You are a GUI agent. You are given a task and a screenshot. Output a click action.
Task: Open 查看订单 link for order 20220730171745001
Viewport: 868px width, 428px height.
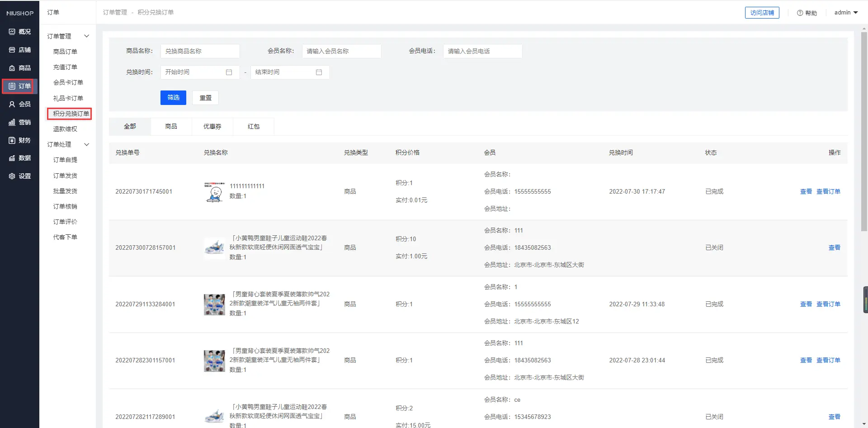pyautogui.click(x=828, y=191)
